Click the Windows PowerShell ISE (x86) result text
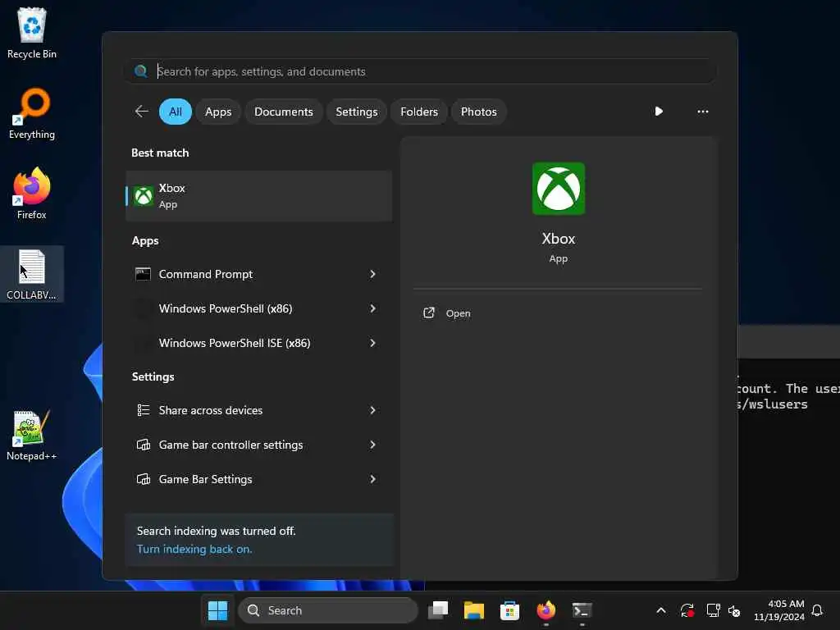The image size is (840, 630). [235, 343]
